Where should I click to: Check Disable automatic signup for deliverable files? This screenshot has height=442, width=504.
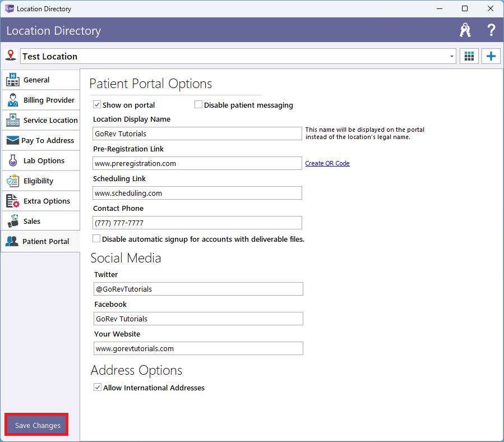[x=96, y=239]
